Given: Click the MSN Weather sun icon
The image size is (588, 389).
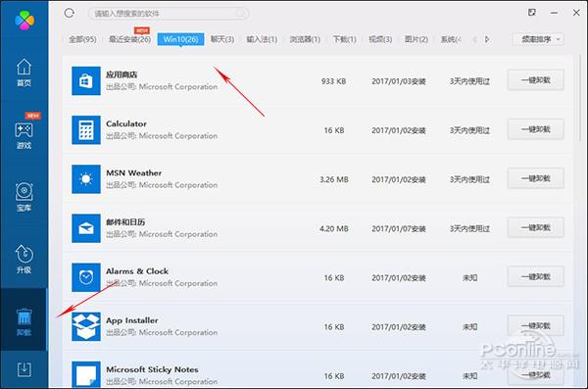Looking at the screenshot, I should tap(86, 179).
